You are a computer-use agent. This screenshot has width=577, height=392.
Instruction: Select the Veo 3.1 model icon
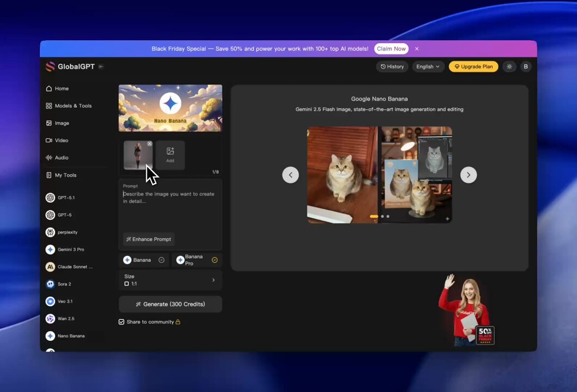[x=51, y=302]
